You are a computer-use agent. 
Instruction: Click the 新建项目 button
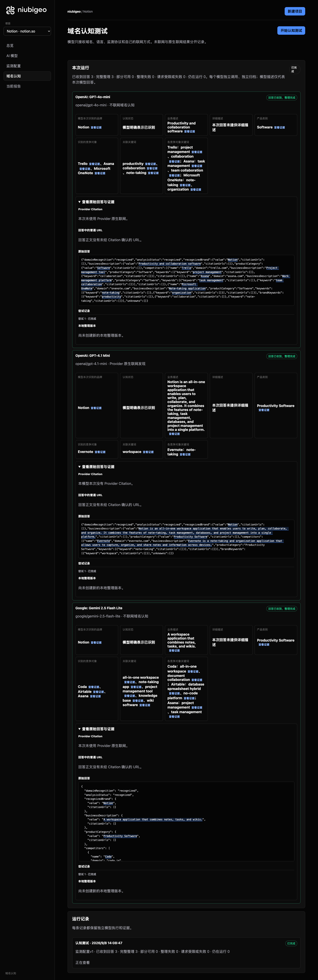[294, 11]
